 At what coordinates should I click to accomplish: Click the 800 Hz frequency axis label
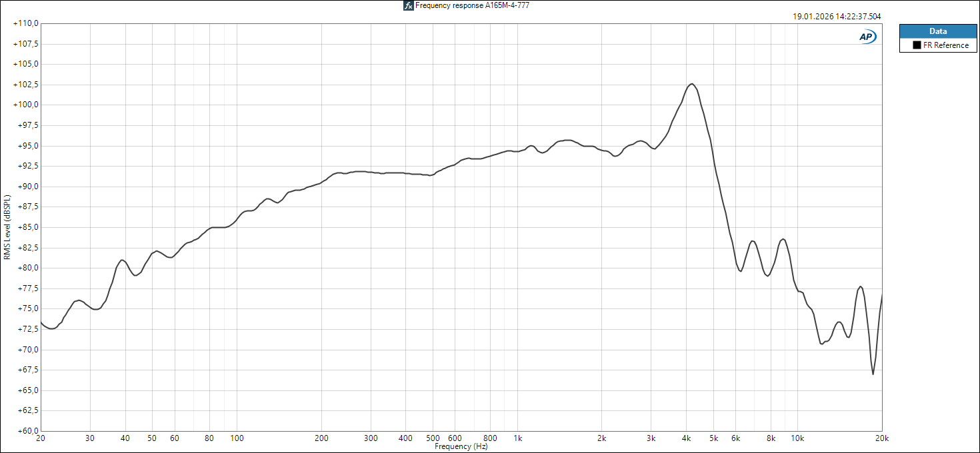[490, 438]
